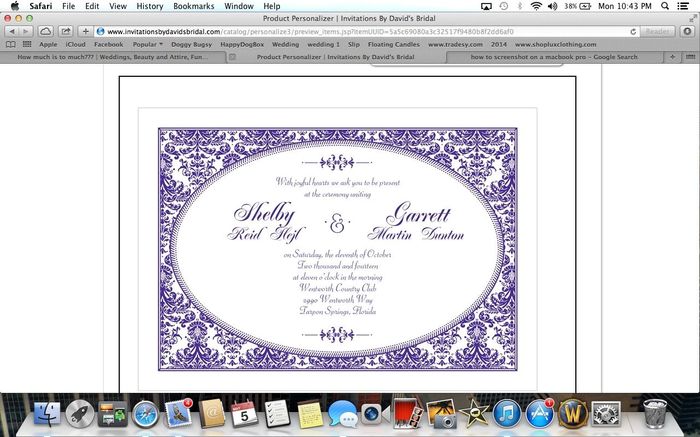Switch to the 'How much is to much???' tab
The image size is (700, 437).
pos(112,57)
